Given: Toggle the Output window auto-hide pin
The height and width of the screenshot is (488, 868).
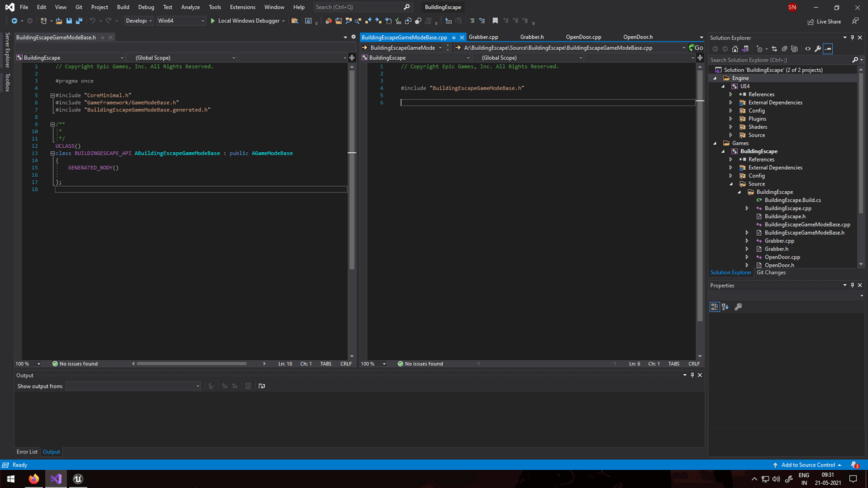Looking at the screenshot, I should click(x=692, y=375).
